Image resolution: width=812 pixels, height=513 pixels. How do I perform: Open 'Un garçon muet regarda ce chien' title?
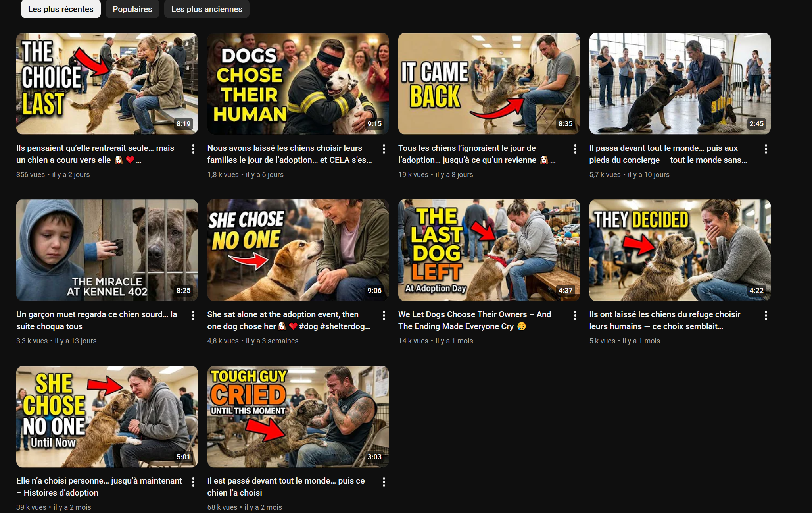point(96,320)
